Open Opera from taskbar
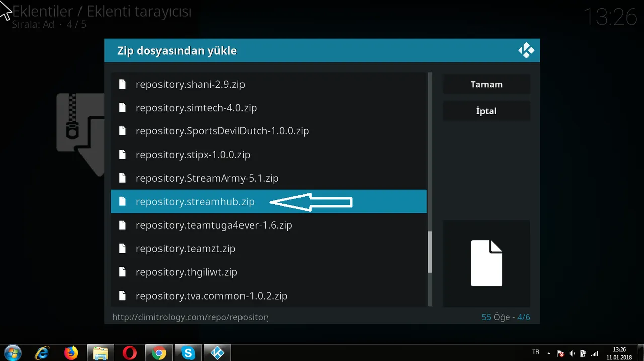Screen dimensions: 644x361 (130, 353)
